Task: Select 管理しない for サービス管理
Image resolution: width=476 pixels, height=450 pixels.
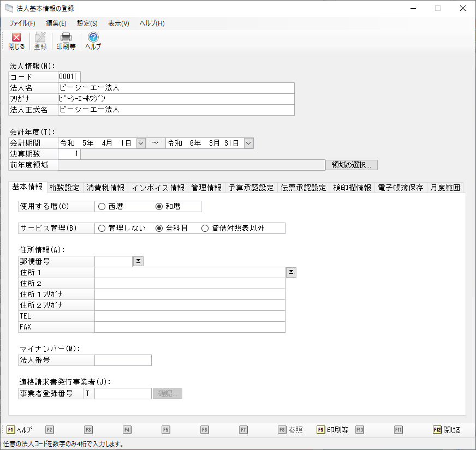Action: pyautogui.click(x=102, y=229)
